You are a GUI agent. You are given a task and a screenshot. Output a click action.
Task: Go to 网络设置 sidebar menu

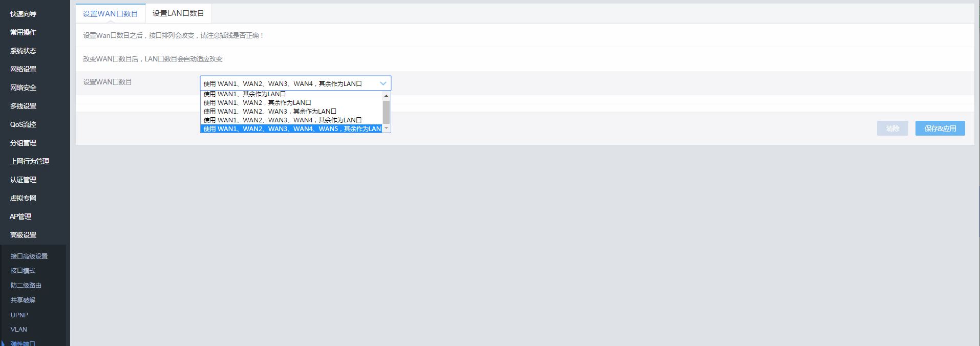point(23,69)
